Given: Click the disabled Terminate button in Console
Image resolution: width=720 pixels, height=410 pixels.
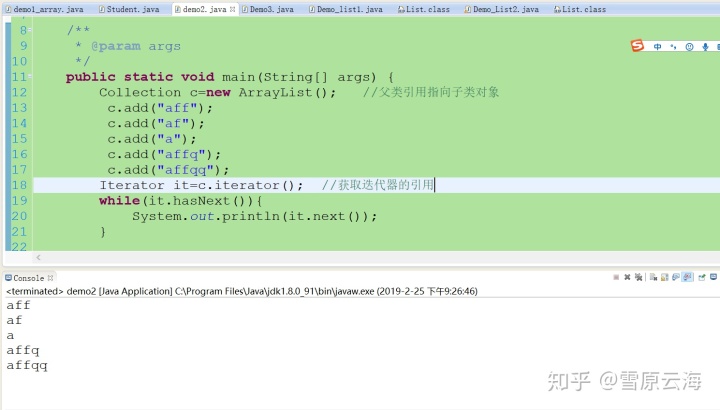Looking at the screenshot, I should (616, 277).
